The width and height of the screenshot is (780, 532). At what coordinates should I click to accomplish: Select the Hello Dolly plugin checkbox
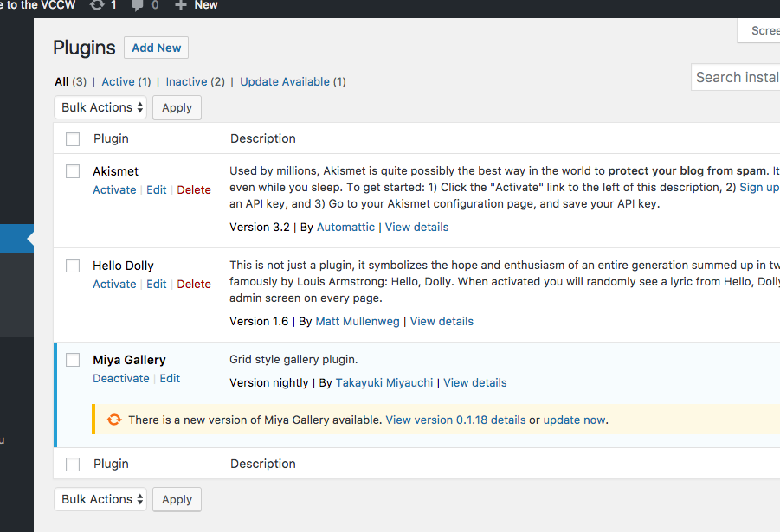coord(74,266)
